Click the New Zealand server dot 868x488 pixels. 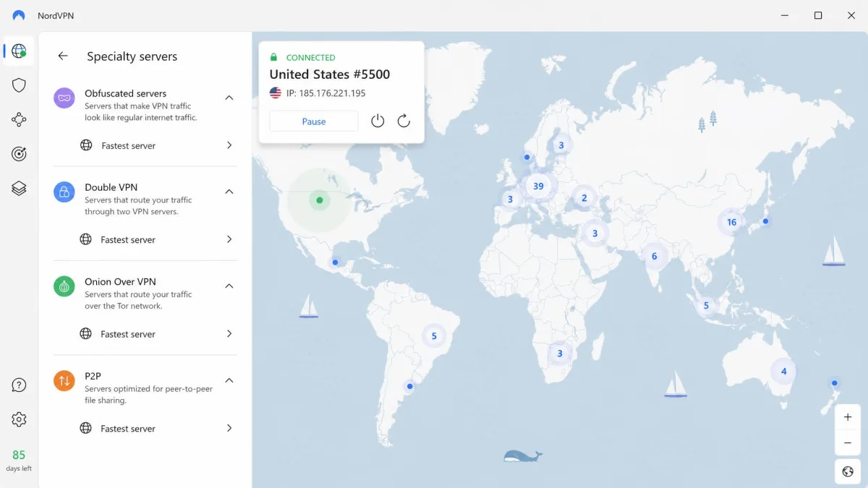click(x=835, y=383)
